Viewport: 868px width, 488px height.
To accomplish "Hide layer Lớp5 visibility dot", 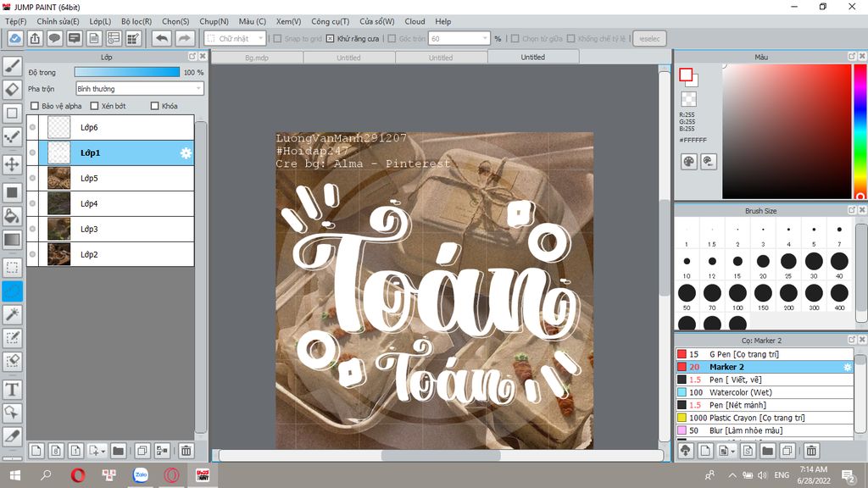I will pyautogui.click(x=33, y=179).
